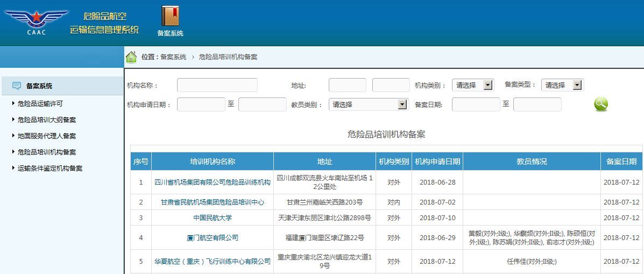Click the first 地址 input field

tap(348, 85)
